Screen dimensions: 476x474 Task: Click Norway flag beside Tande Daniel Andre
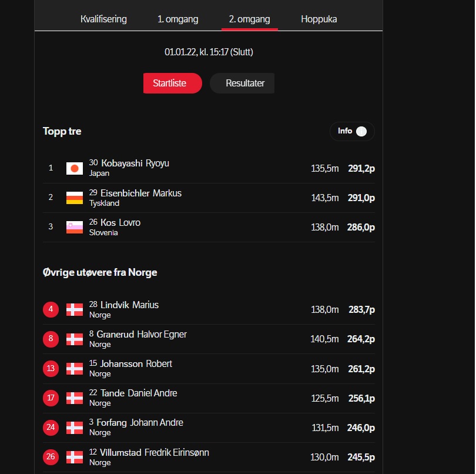[75, 398]
